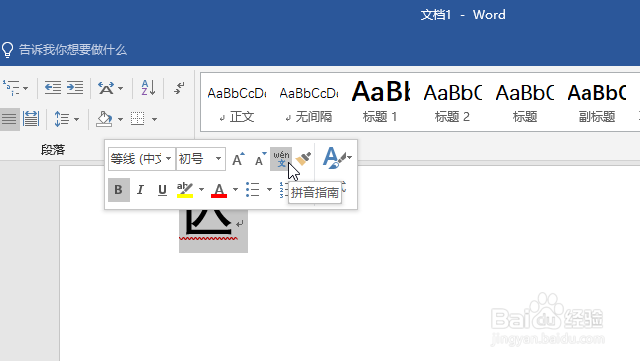Open font size box 初号 in mini toolbar
The width and height of the screenshot is (640, 361).
click(201, 158)
